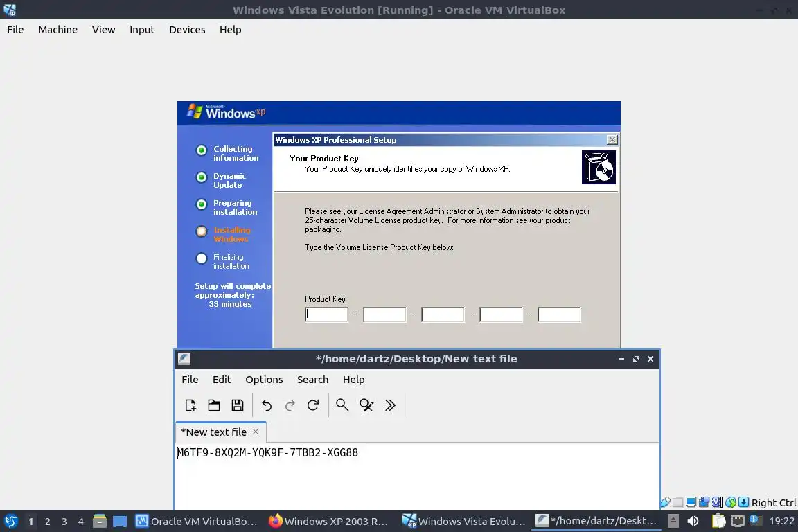Create a new document in the text editor
Image resolution: width=798 pixels, height=532 pixels.
pos(190,405)
